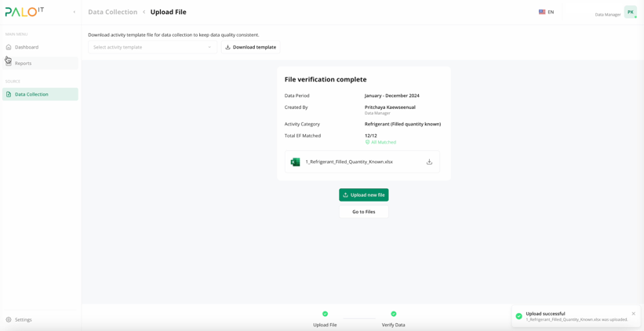The image size is (644, 331).
Task: Go to Data Collection breadcrumb link
Action: [x=112, y=12]
